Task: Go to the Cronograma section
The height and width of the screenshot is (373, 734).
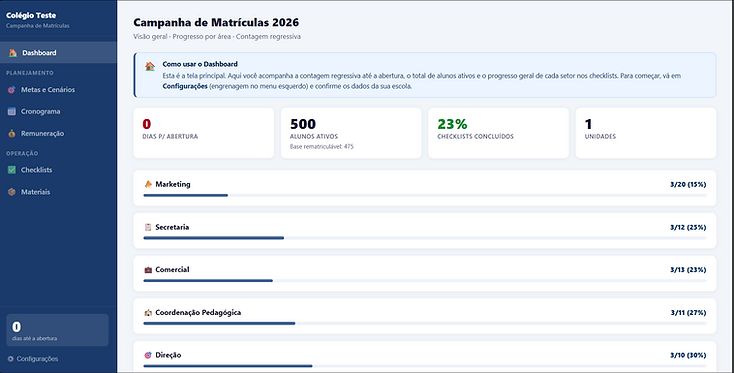Action: (58, 111)
